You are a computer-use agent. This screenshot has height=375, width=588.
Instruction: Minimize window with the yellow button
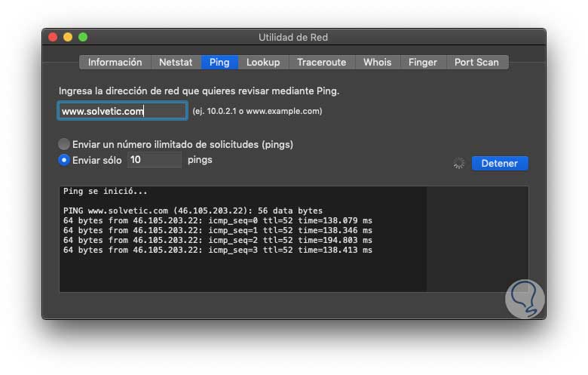(x=68, y=37)
